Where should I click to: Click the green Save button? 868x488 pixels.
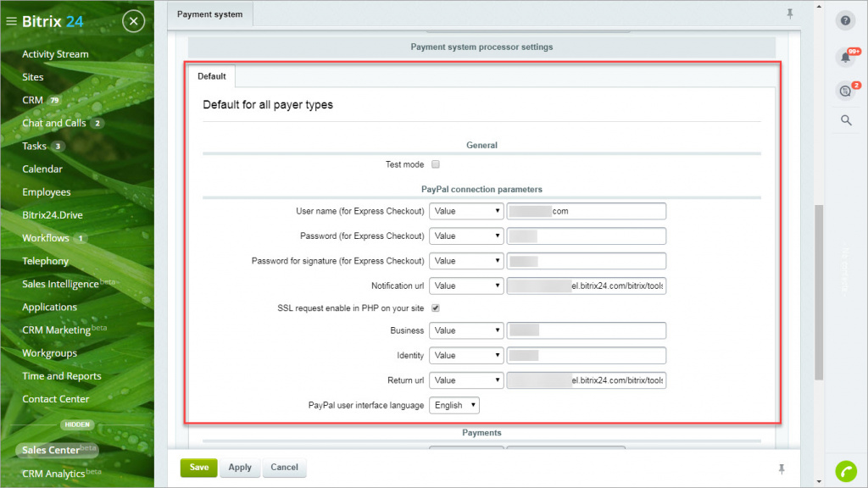point(198,468)
